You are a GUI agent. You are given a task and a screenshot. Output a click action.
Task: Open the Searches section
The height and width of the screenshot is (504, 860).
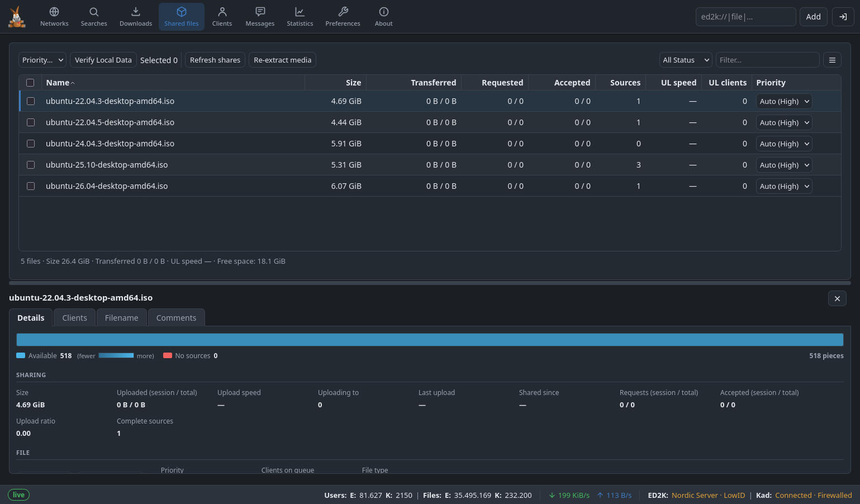click(94, 17)
